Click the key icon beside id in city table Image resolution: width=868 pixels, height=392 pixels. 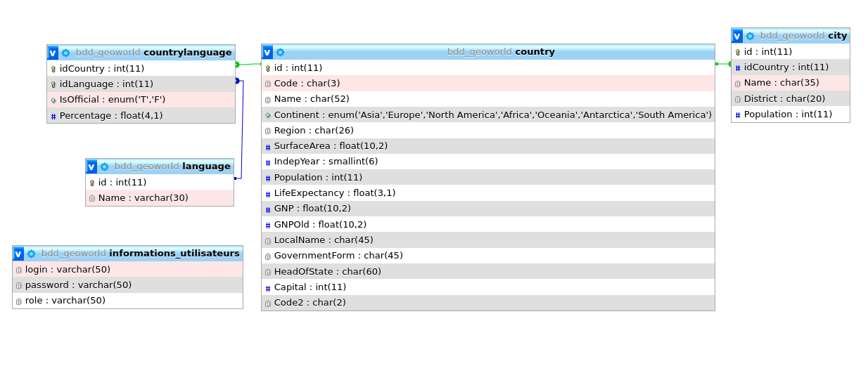[x=738, y=52]
